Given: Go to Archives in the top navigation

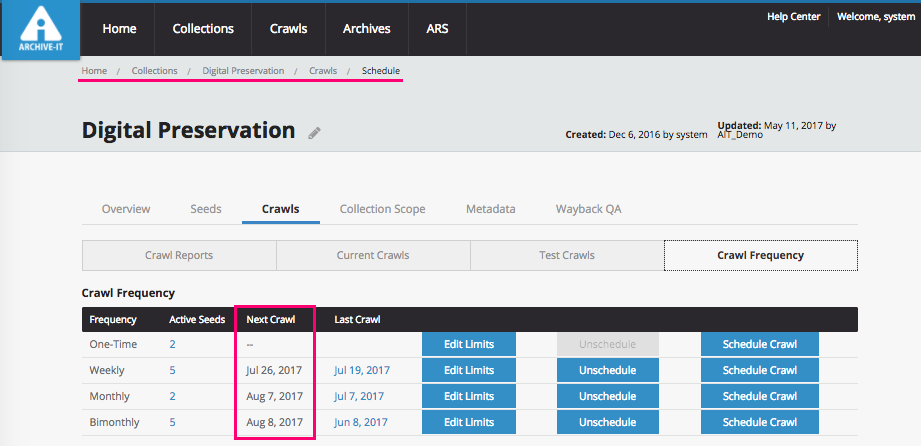Looking at the screenshot, I should pyautogui.click(x=366, y=29).
